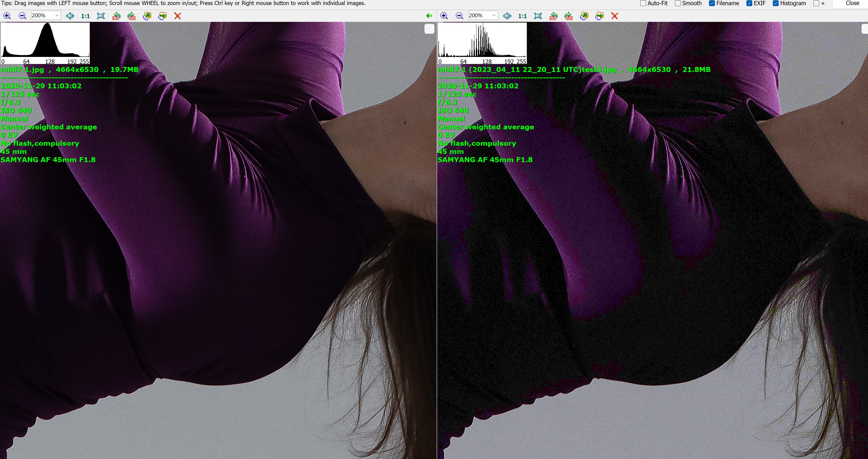
Task: Click the copy-to-folder icon in left toolbar
Action: pyautogui.click(x=147, y=16)
